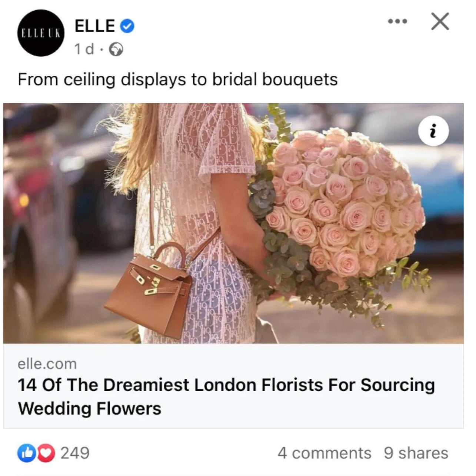Click the elle.com source link
Viewport: 476px width, 476px height.
click(47, 364)
